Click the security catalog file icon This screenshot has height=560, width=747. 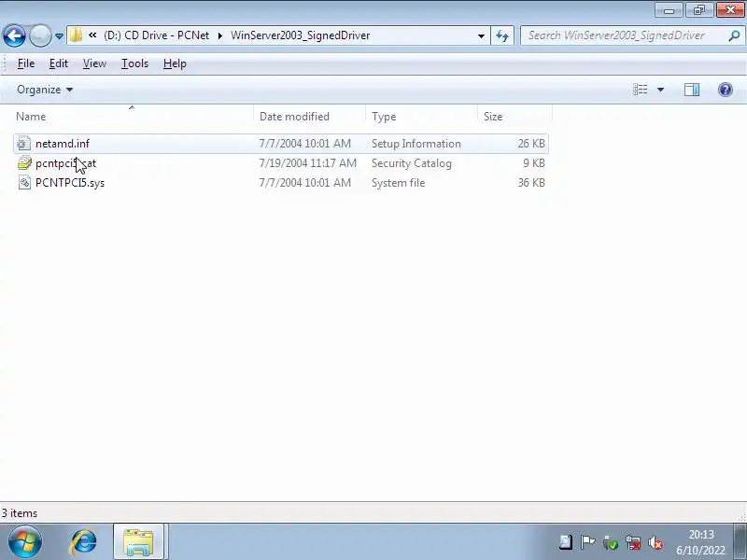(24, 163)
